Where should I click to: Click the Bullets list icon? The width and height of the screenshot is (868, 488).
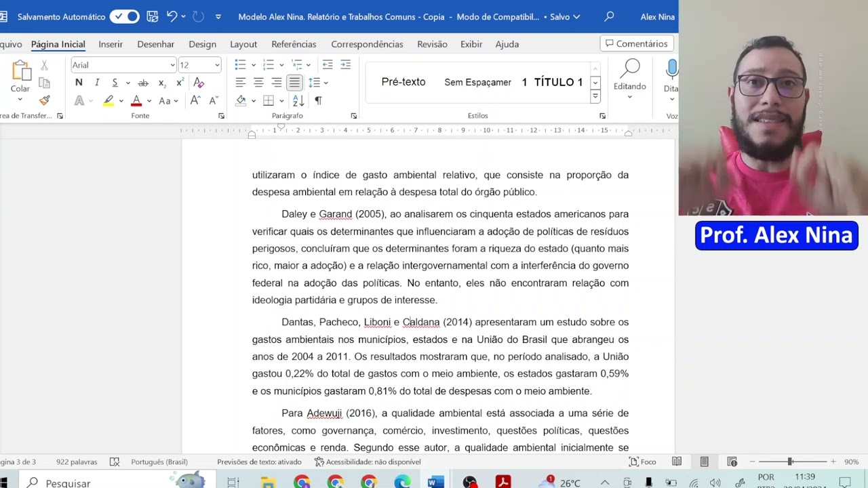(x=240, y=65)
